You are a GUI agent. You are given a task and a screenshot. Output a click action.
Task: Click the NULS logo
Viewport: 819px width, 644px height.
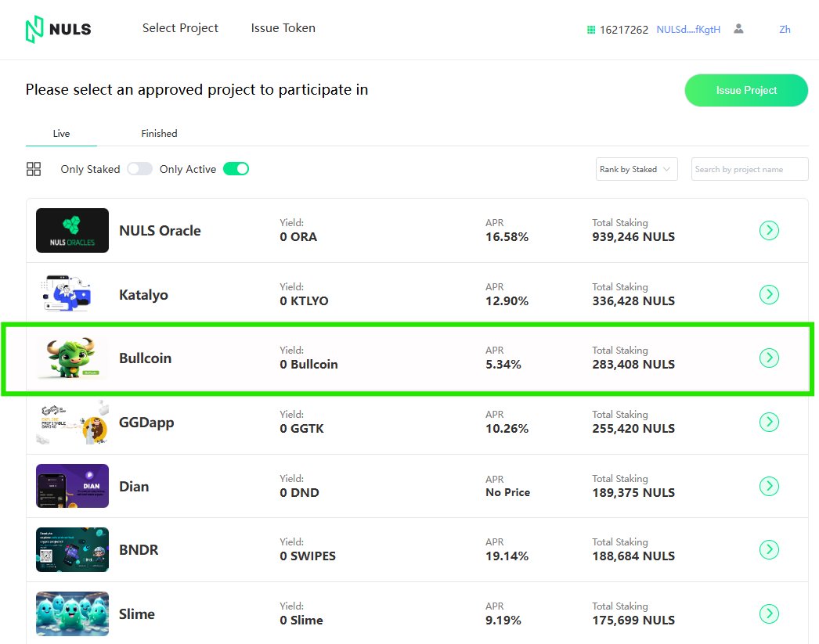pos(58,29)
